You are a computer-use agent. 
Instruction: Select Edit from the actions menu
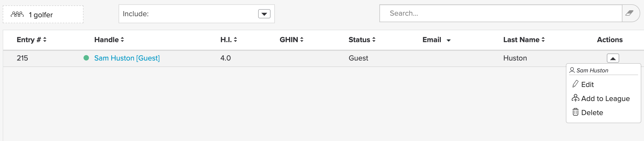[x=587, y=85]
